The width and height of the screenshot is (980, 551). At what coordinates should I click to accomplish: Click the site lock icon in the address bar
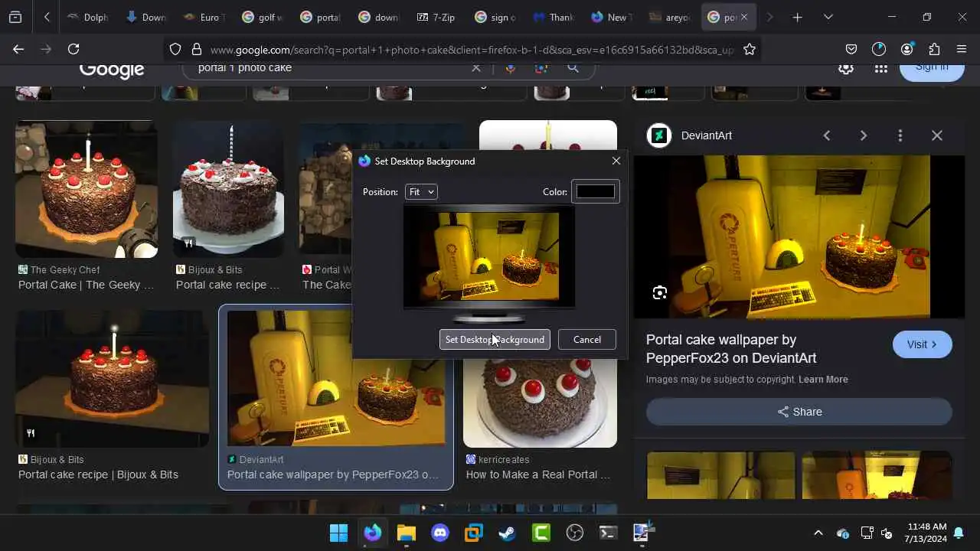[196, 49]
